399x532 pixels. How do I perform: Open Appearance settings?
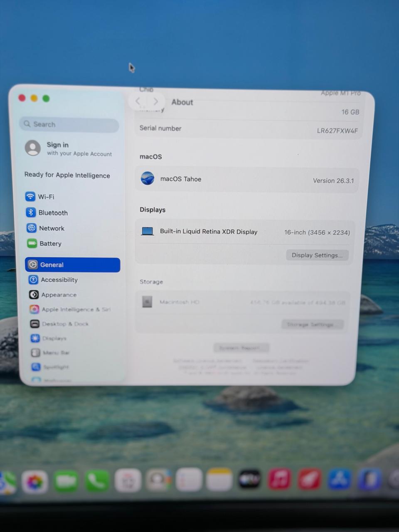point(53,295)
